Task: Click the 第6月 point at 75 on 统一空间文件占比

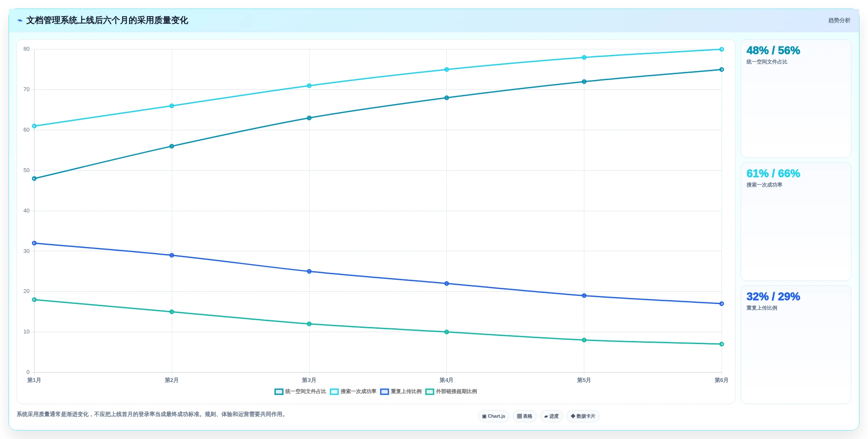Action: click(721, 69)
